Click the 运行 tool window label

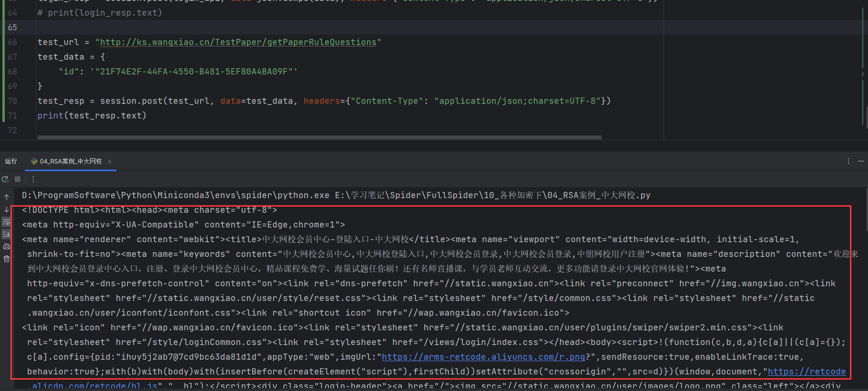[x=11, y=162]
